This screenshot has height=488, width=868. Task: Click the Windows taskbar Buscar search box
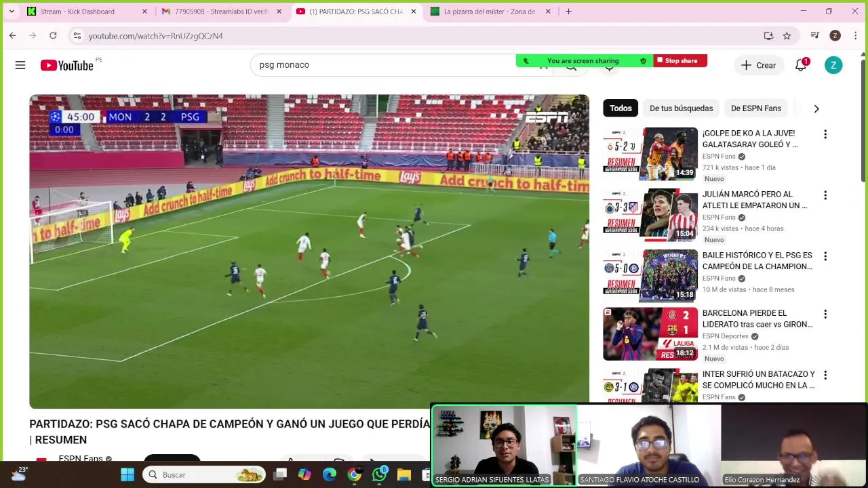205,474
